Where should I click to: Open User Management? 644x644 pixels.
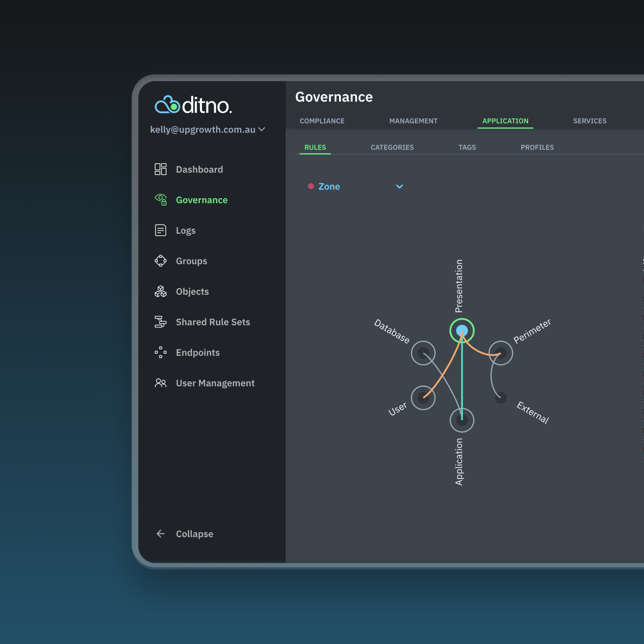pos(215,383)
